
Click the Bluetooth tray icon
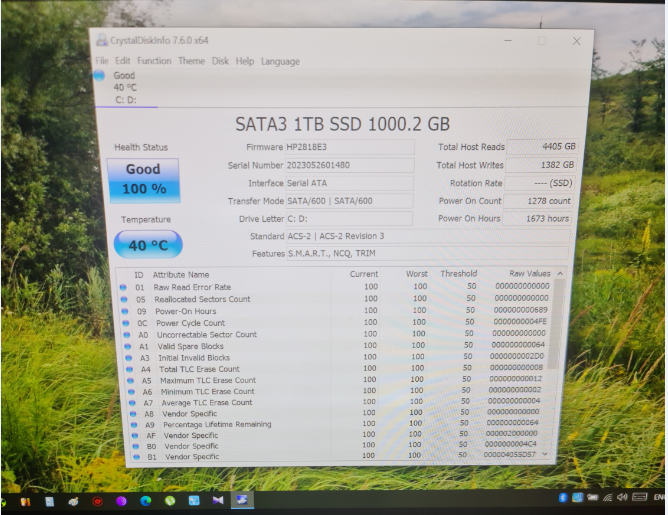click(563, 498)
